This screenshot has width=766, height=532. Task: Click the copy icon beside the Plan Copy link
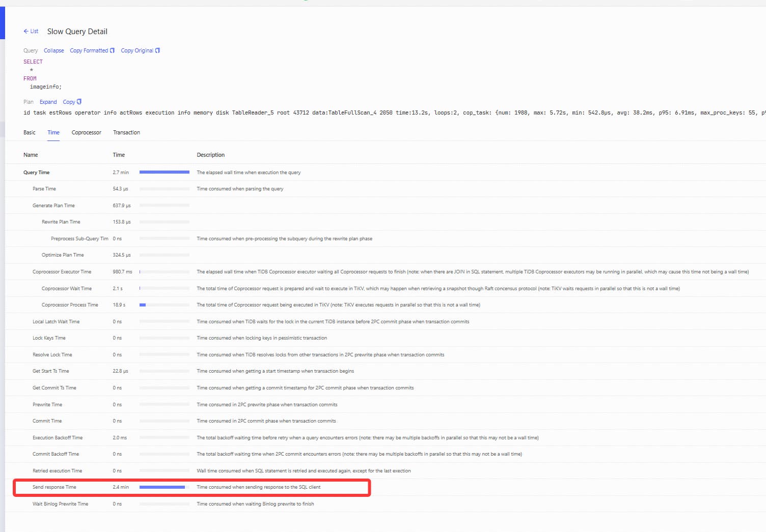79,102
